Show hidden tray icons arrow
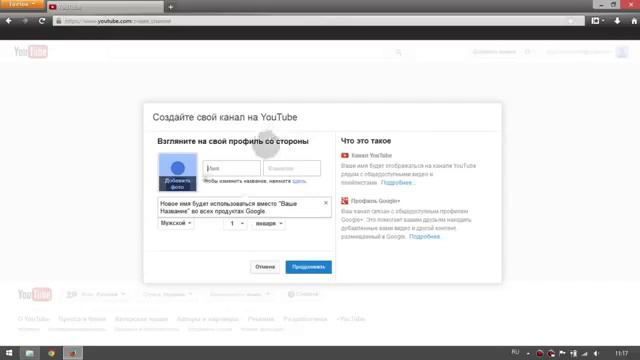 [x=528, y=353]
